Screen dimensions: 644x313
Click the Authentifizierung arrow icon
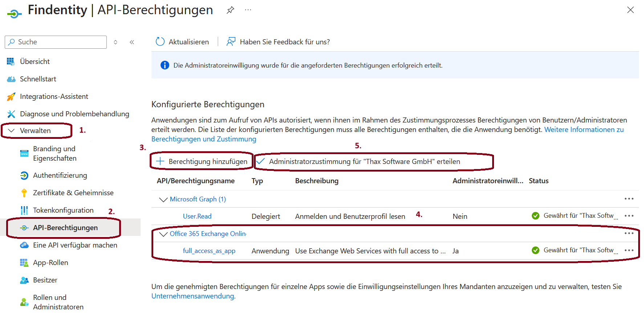[x=24, y=175]
